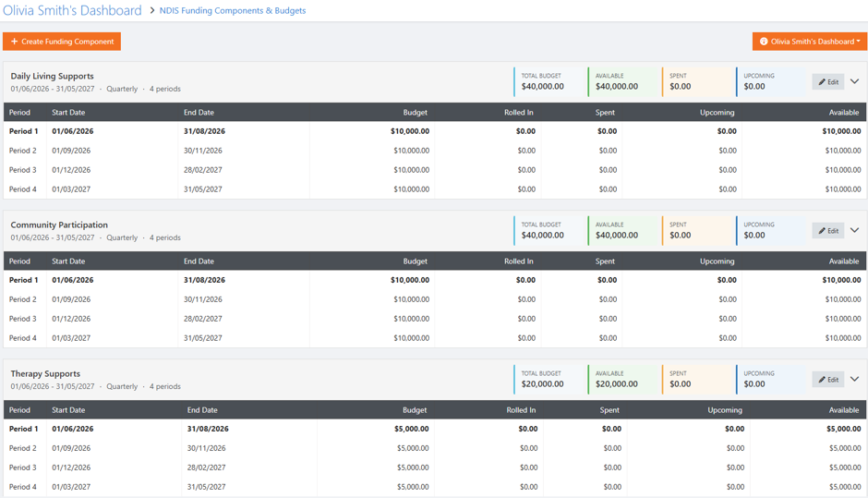Edit the Community Participation component

pos(828,231)
